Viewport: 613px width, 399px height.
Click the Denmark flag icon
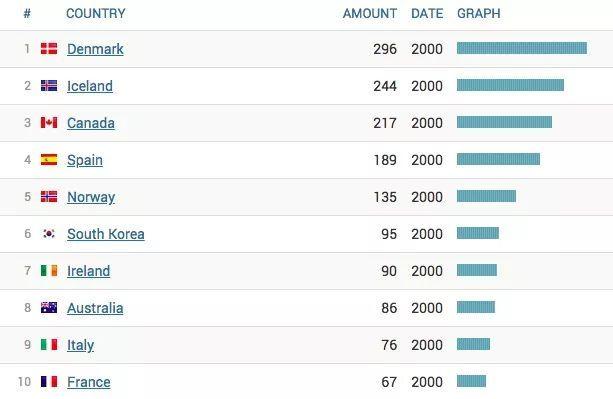tap(49, 48)
